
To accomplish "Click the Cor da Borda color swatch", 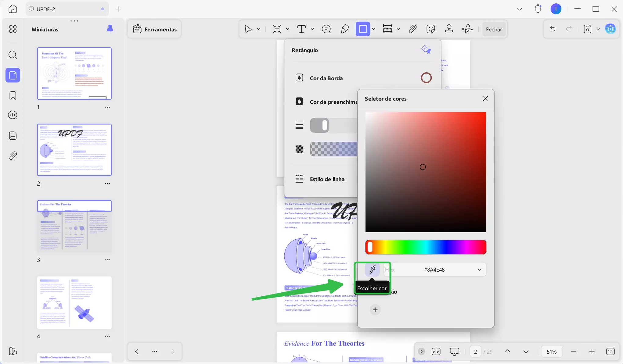I will point(426,78).
